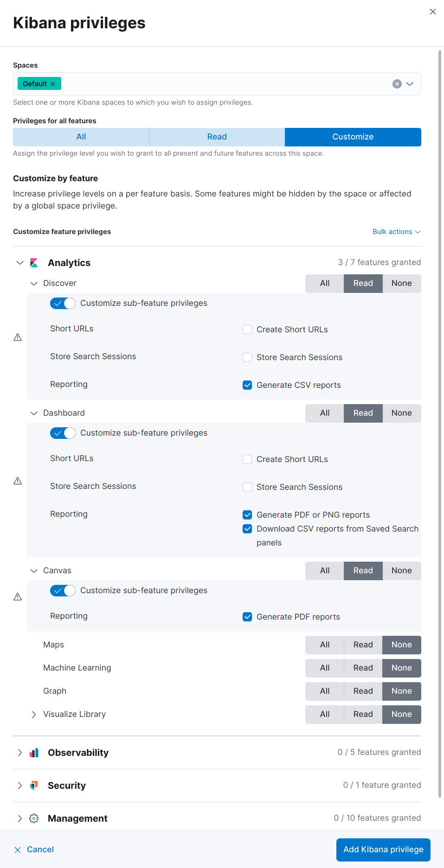This screenshot has width=444, height=868.
Task: Open the Bulk actions dropdown
Action: [396, 232]
